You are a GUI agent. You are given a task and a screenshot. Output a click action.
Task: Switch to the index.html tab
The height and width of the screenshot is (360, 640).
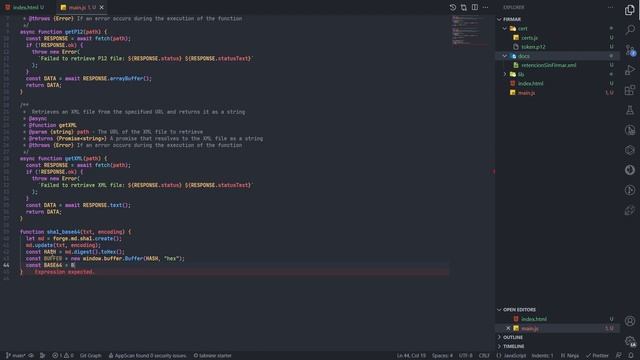pos(24,7)
